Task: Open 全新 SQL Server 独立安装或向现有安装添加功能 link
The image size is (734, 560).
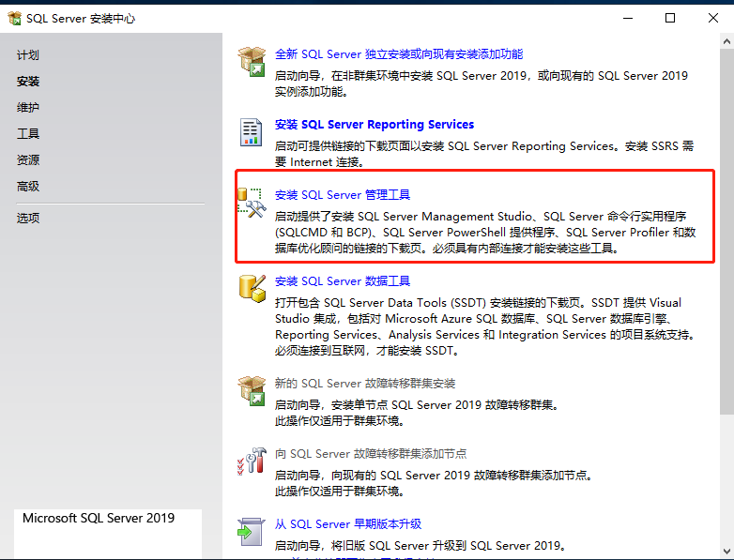Action: coord(399,54)
